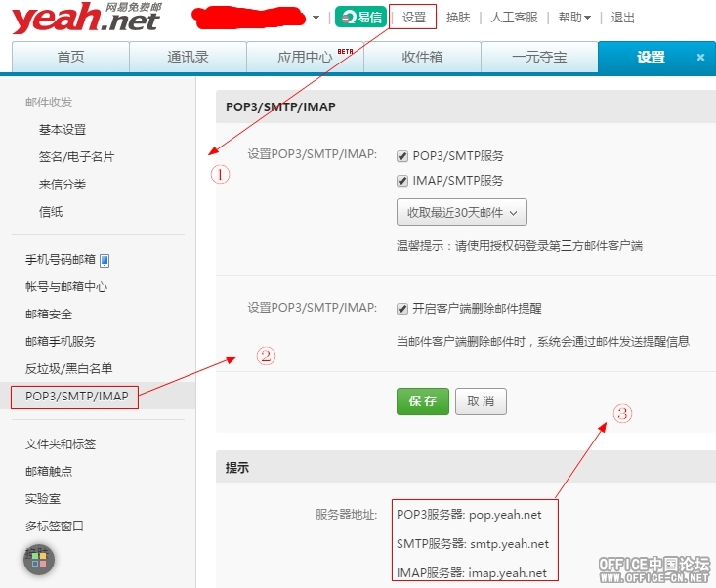Click 退出 to log out

pyautogui.click(x=622, y=18)
